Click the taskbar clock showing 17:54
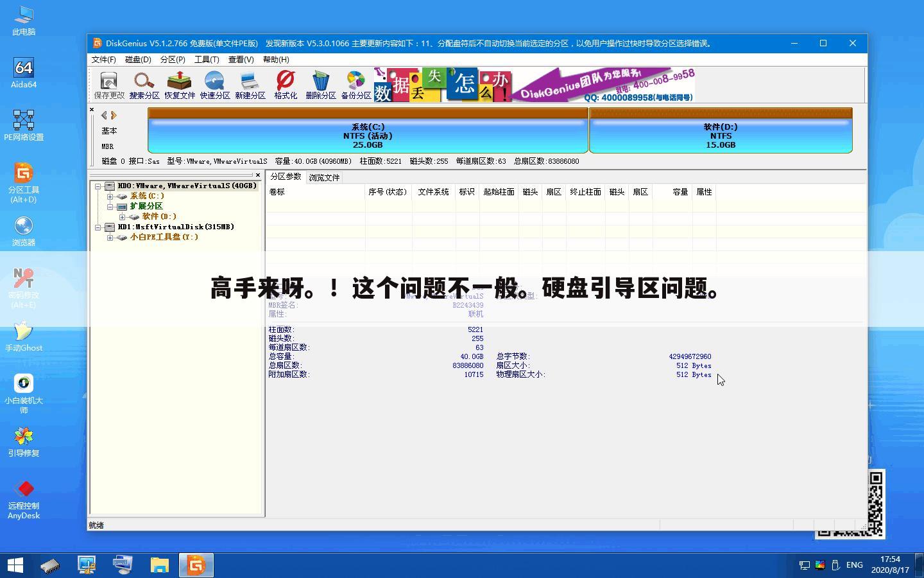Screen dimensions: 924x578 (890, 565)
